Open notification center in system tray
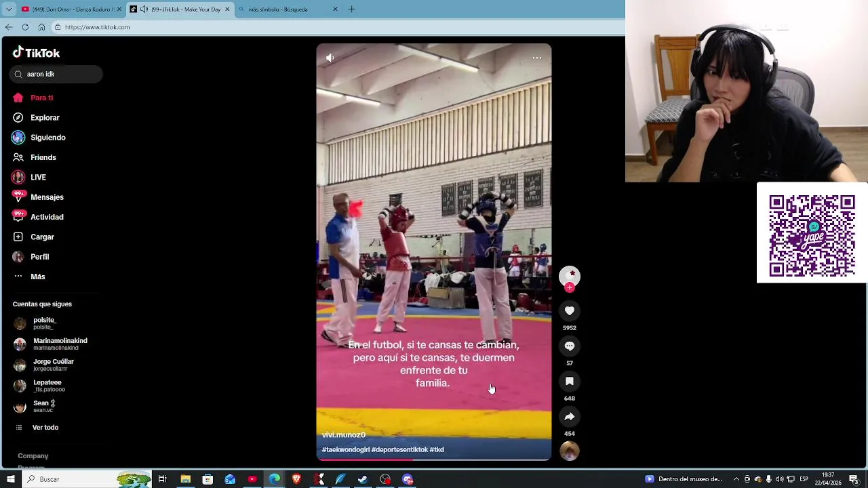Viewport: 868px width, 488px height. (x=854, y=479)
